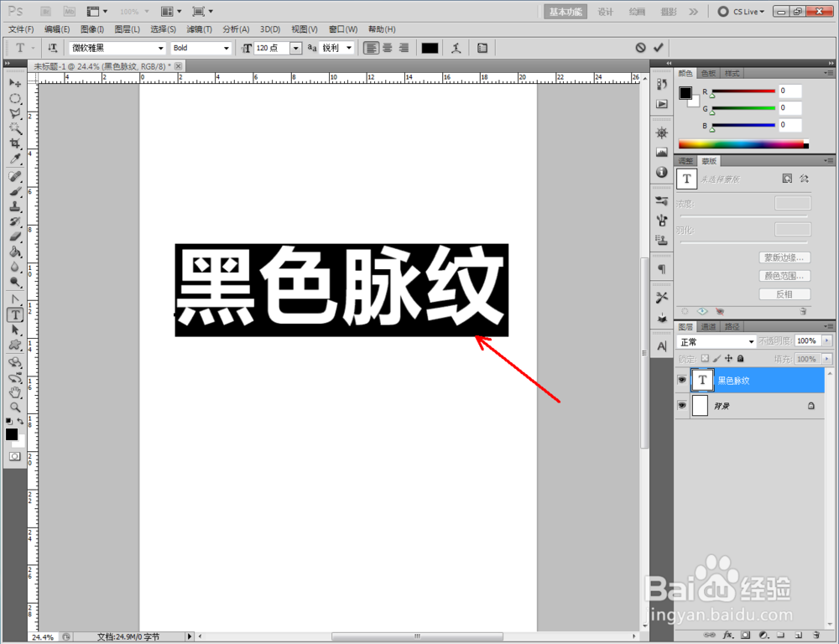Click the 背景 layer thumbnail
This screenshot has width=839, height=644.
click(x=700, y=406)
